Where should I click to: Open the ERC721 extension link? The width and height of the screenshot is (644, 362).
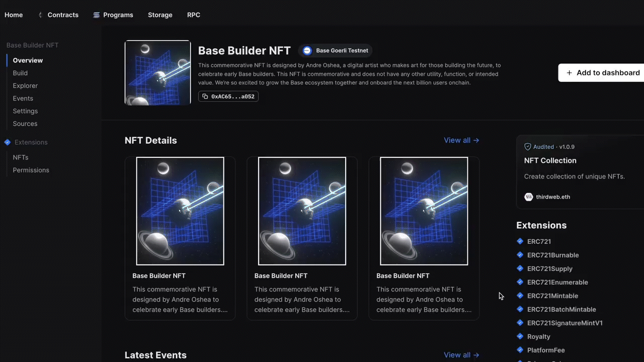[539, 241]
